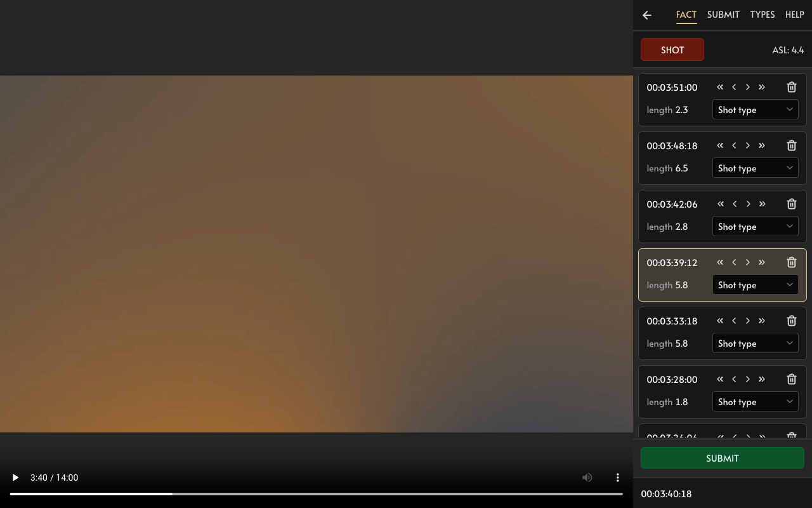Screen dimensions: 812x508
Task: Step one frame forward on shot 00:03:48:18
Action: 748,145
